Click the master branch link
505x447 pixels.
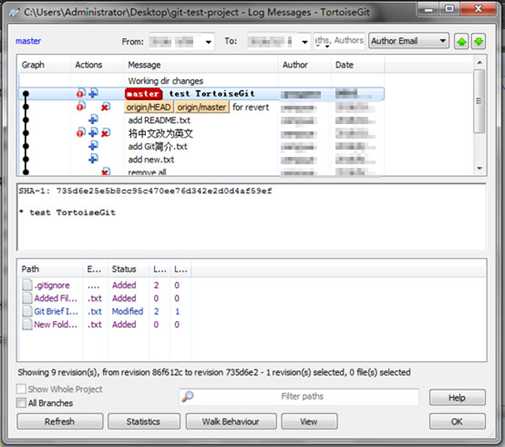(x=28, y=41)
